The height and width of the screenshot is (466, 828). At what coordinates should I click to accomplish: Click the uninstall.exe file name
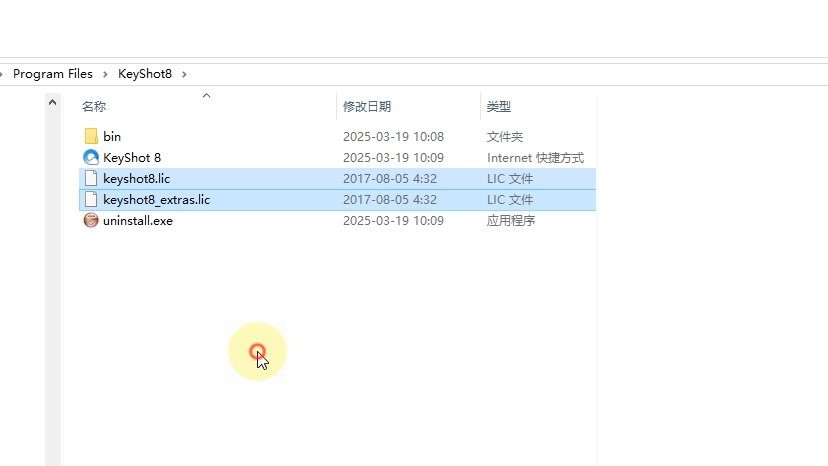click(138, 221)
